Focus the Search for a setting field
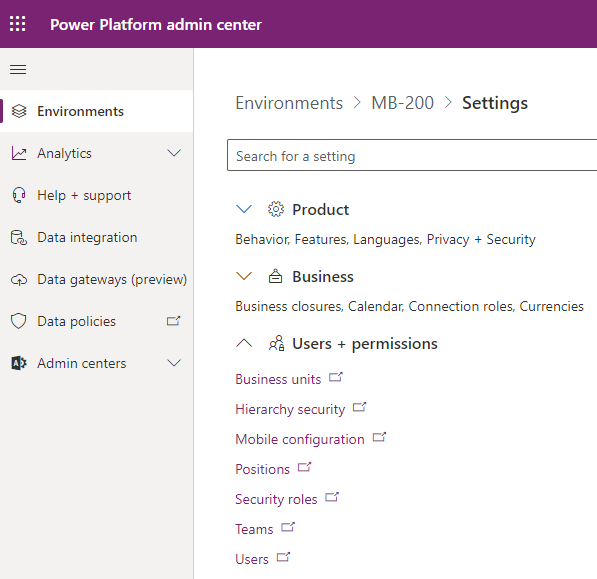Viewport: 597px width, 579px height. tap(412, 155)
